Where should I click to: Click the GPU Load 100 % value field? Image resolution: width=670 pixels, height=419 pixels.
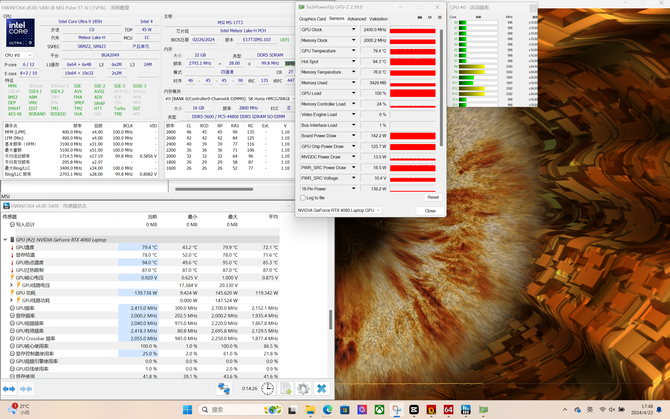[x=374, y=93]
